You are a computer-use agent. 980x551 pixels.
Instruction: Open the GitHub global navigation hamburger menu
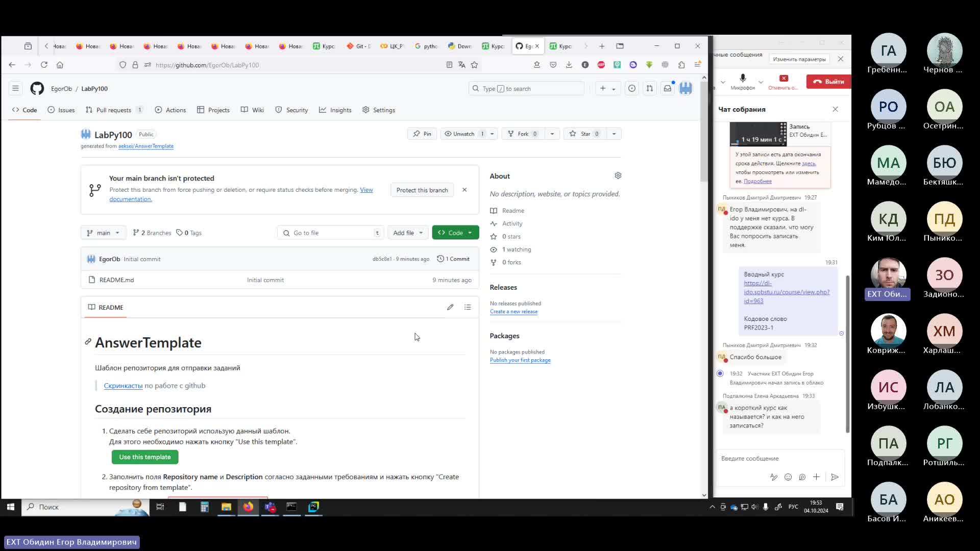pos(15,88)
